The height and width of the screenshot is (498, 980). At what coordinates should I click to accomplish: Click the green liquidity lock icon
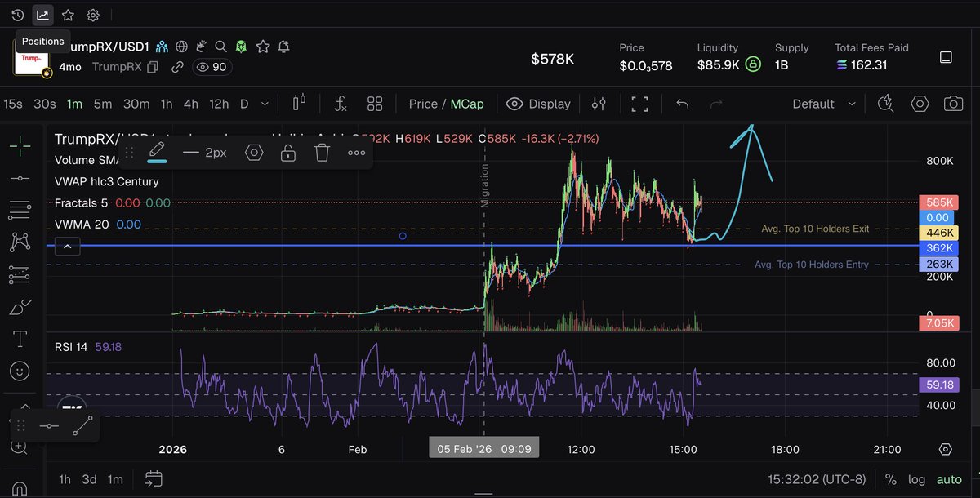754,64
